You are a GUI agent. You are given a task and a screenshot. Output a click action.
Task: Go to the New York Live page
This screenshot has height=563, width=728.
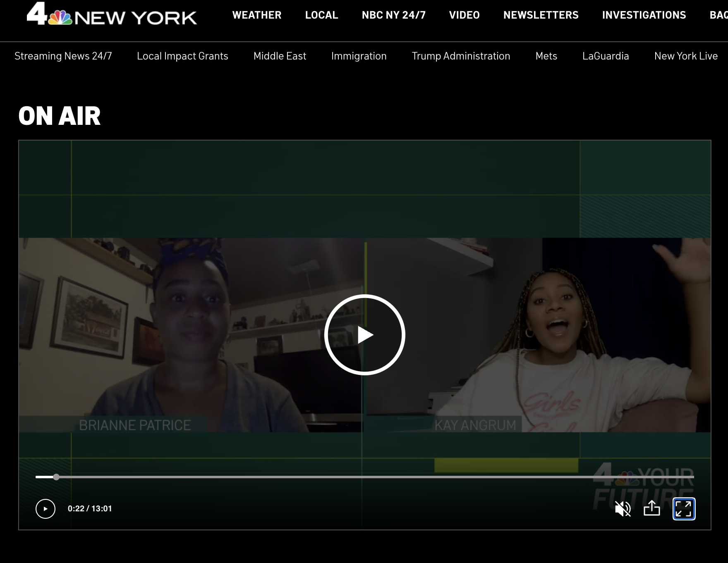pyautogui.click(x=685, y=56)
